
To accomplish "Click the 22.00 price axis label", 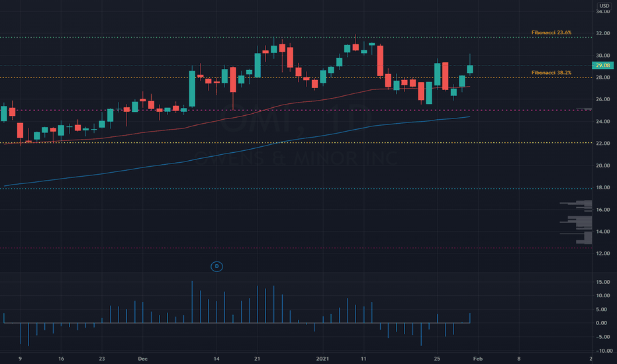I will coord(603,144).
